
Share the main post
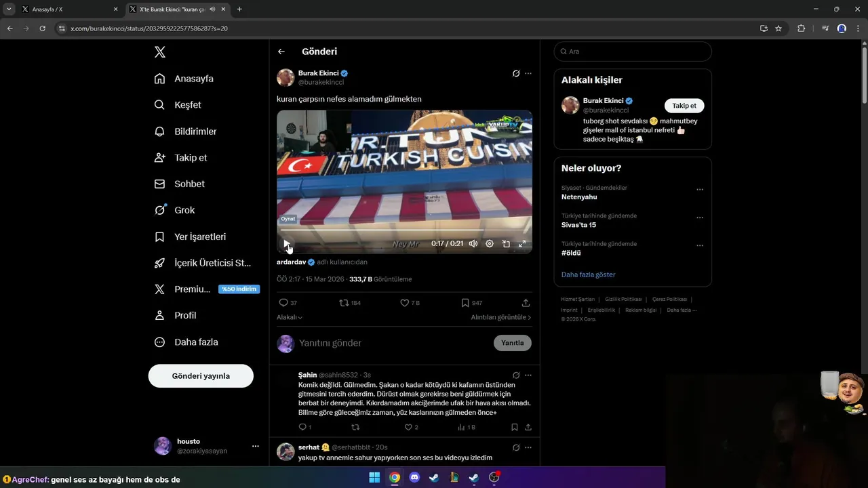(x=526, y=303)
